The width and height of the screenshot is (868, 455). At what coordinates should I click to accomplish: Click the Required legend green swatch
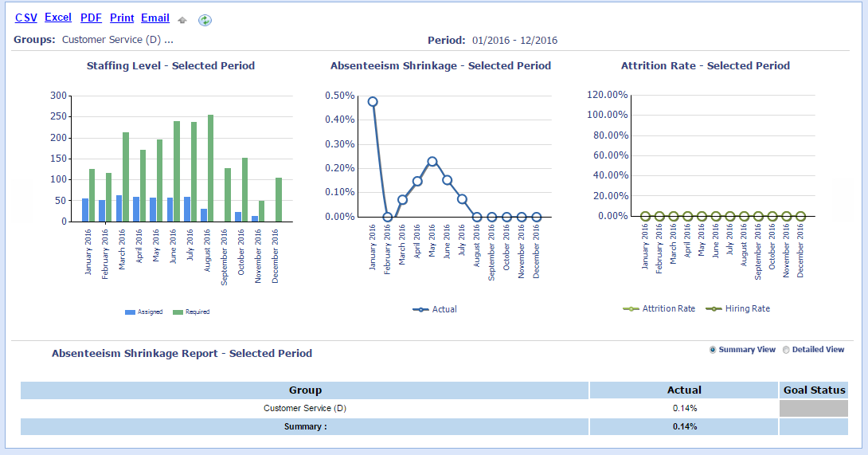[x=178, y=312]
